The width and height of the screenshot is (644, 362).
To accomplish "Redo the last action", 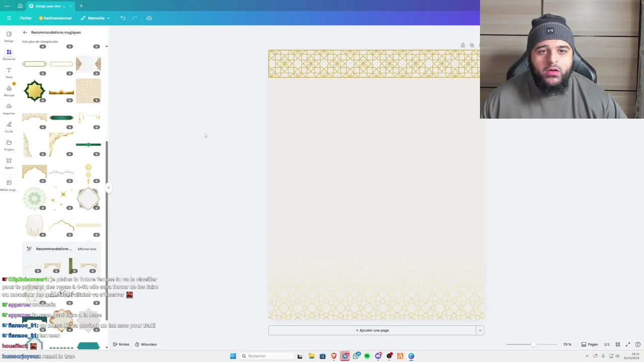I will coord(134,18).
